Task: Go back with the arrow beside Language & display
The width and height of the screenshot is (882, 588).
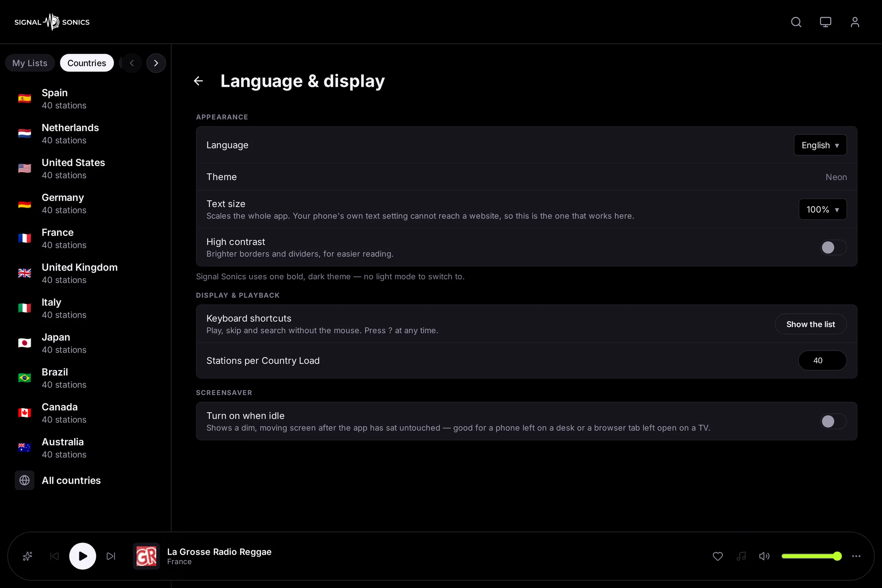Action: (x=198, y=81)
